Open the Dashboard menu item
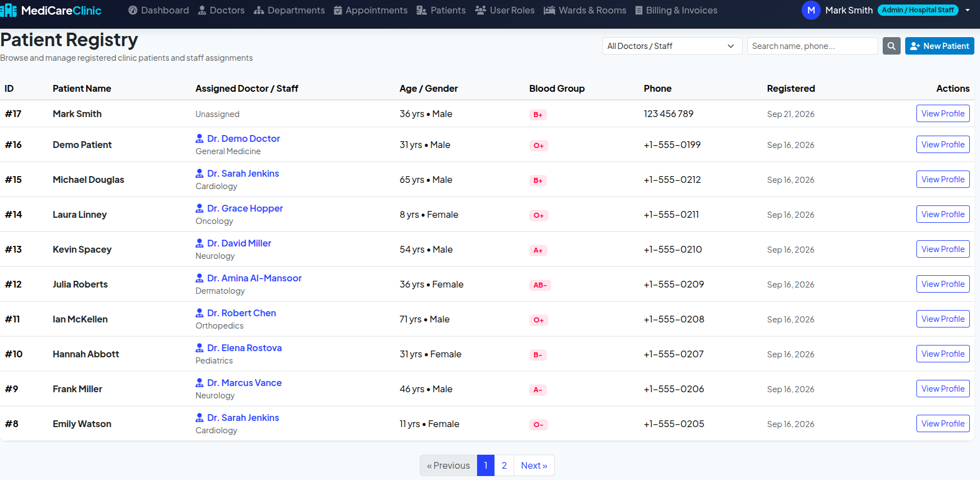The height and width of the screenshot is (480, 980). [159, 10]
